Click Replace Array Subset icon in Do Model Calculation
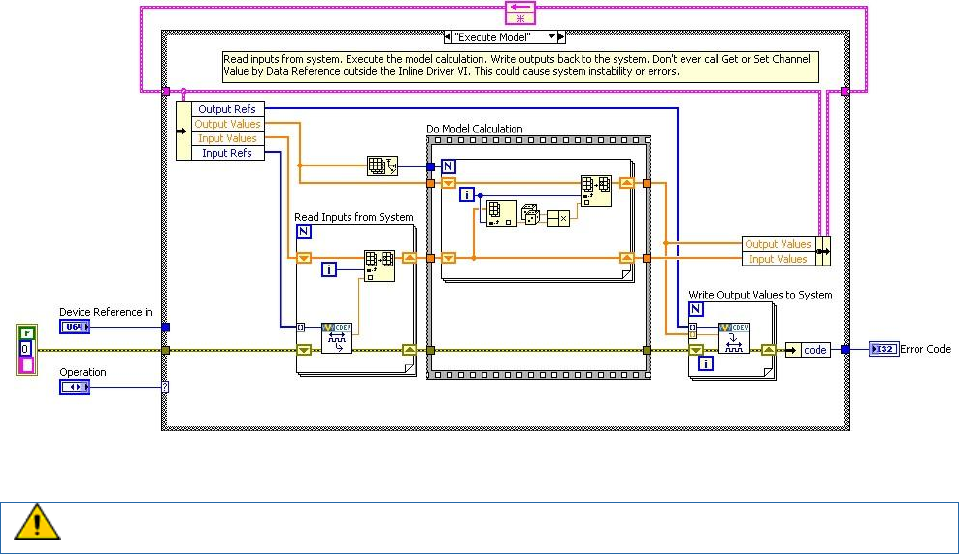This screenshot has width=959, height=554. coord(596,191)
